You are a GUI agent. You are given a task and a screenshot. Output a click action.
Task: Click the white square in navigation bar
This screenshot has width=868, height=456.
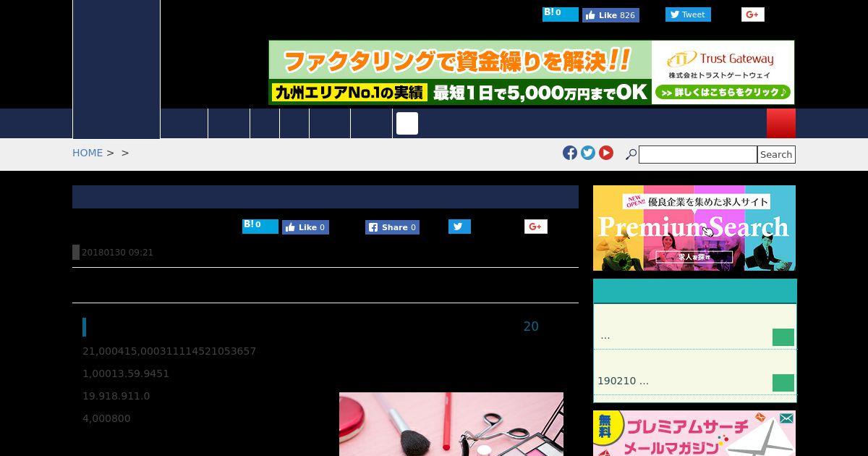coord(407,123)
